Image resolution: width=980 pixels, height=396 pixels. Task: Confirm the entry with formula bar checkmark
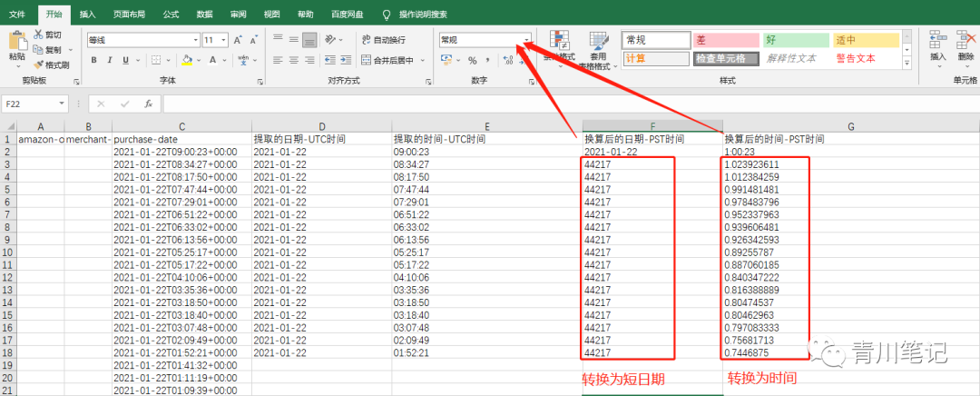click(124, 104)
